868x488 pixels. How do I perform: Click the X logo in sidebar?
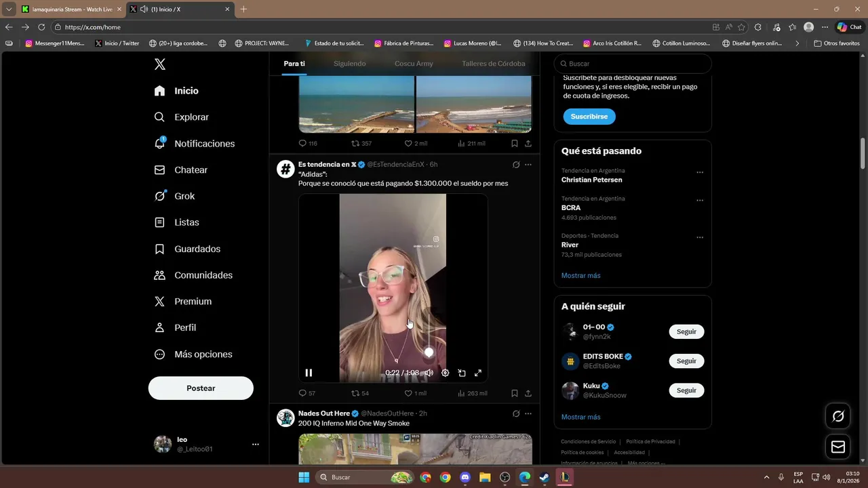(x=160, y=64)
